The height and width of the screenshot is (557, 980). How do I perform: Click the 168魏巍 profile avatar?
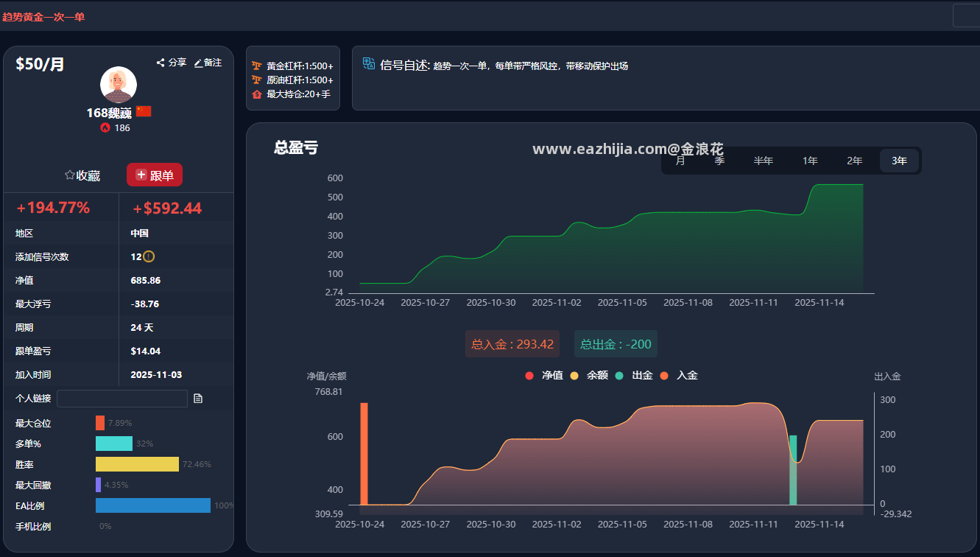(x=119, y=85)
